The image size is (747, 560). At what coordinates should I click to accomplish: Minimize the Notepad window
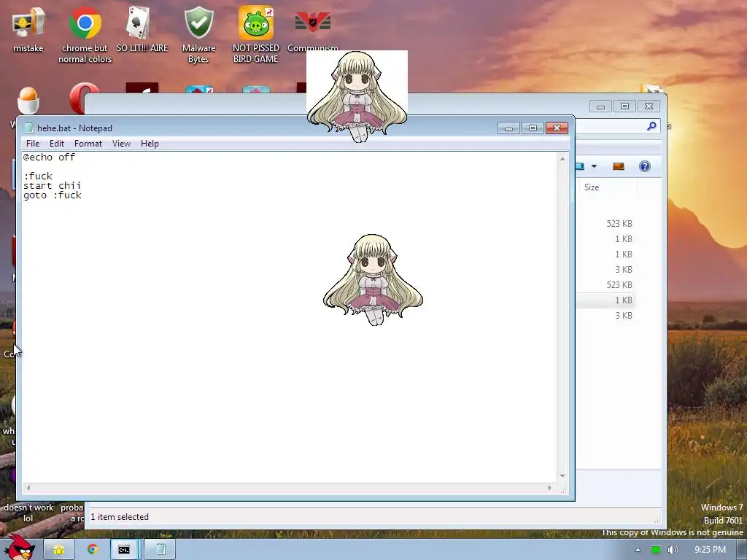point(508,128)
